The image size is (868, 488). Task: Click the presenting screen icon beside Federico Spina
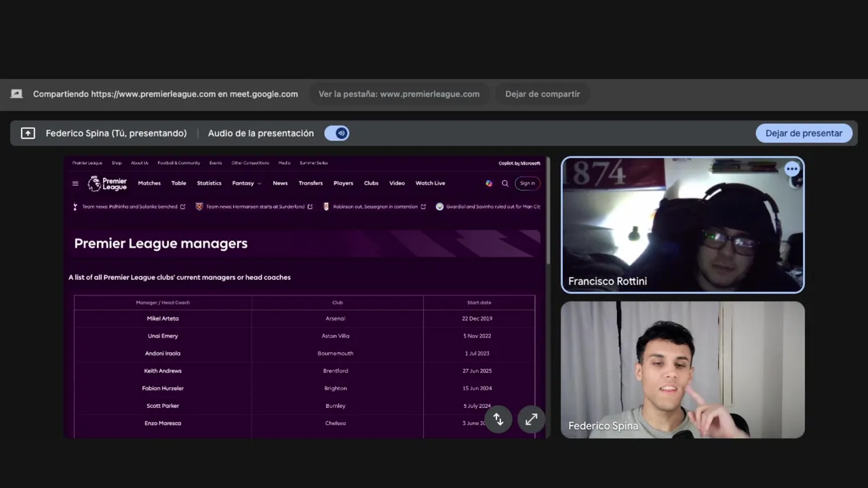(x=28, y=134)
